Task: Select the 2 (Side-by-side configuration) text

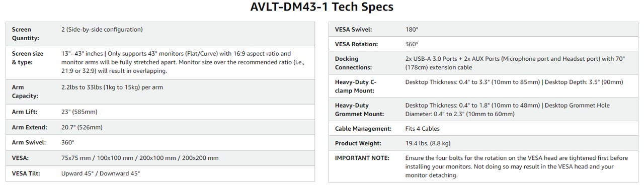Action: [x=102, y=30]
